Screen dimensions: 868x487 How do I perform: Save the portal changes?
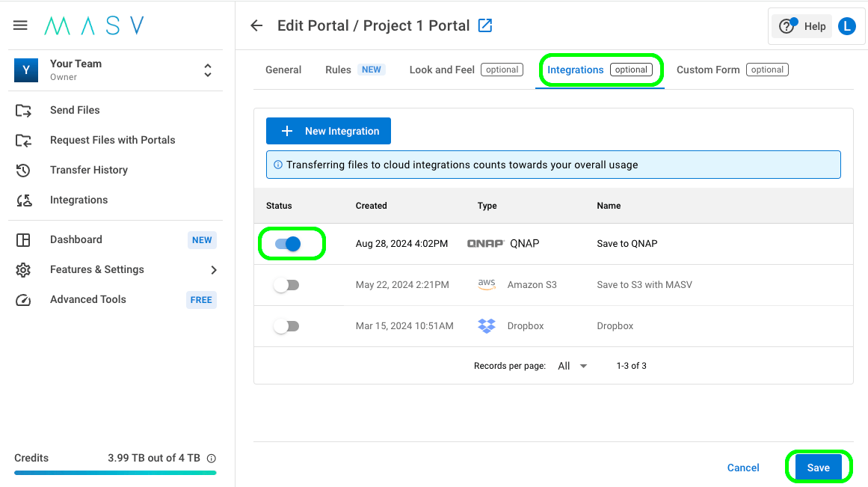(819, 467)
